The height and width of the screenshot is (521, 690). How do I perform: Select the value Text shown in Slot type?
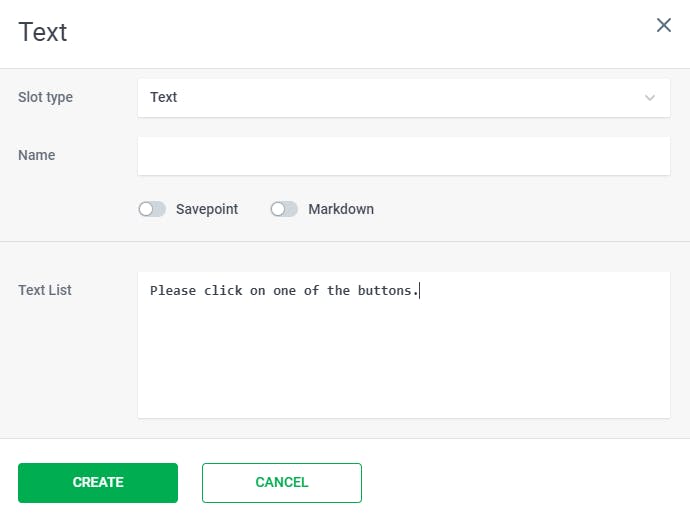coord(164,98)
